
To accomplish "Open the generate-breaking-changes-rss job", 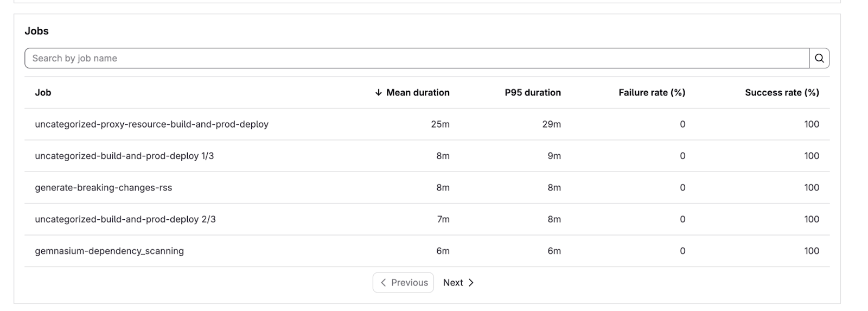I will click(x=103, y=188).
